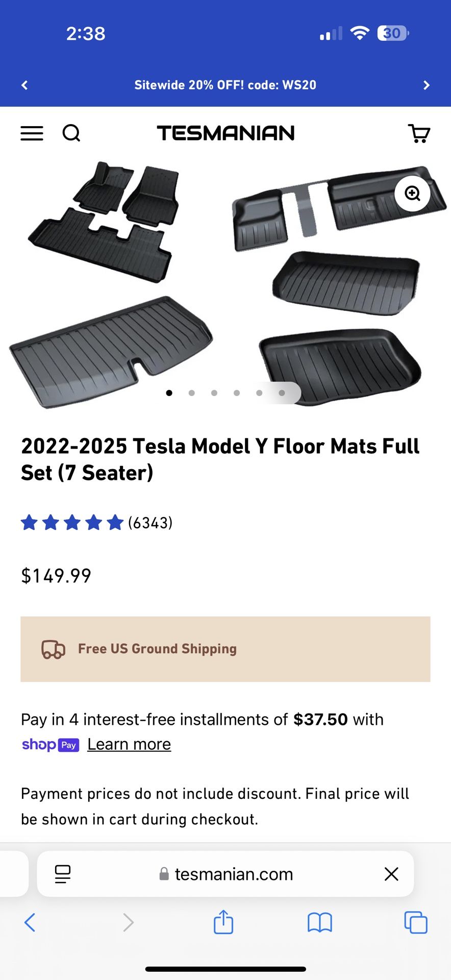
Task: Open the 6343 customer reviews
Action: [x=150, y=523]
